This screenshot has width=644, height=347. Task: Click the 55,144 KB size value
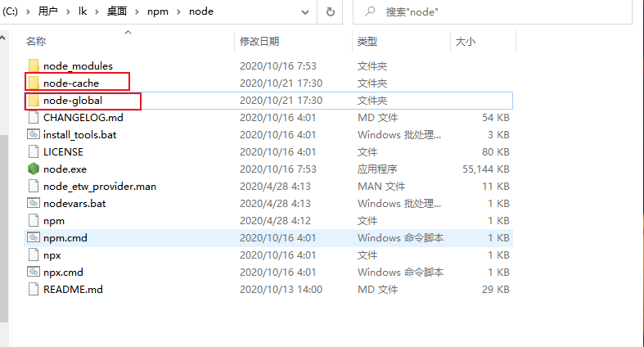tap(486, 169)
